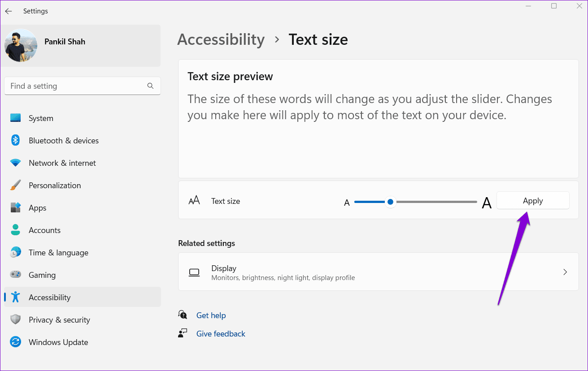588x371 pixels.
Task: Click the Personalization paintbrush icon
Action: point(16,185)
